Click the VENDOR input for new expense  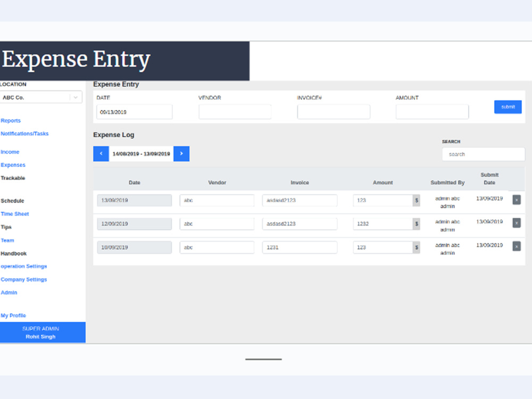[x=235, y=112]
